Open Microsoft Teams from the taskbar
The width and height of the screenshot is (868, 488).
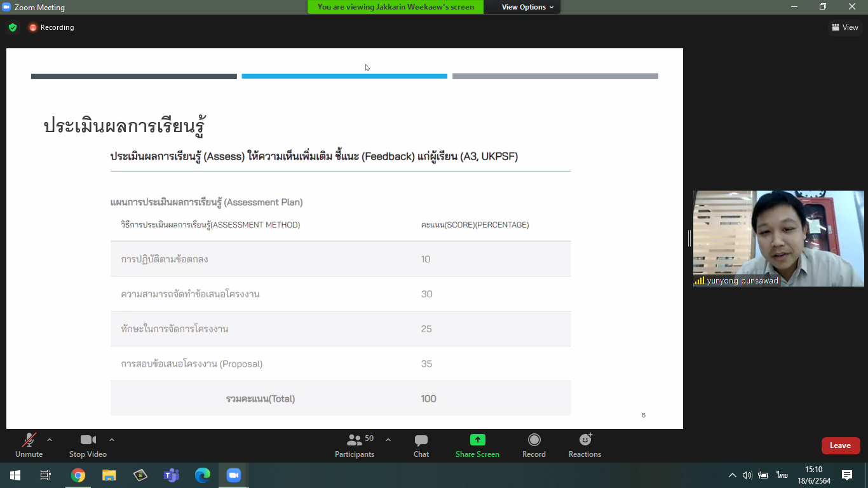click(172, 475)
